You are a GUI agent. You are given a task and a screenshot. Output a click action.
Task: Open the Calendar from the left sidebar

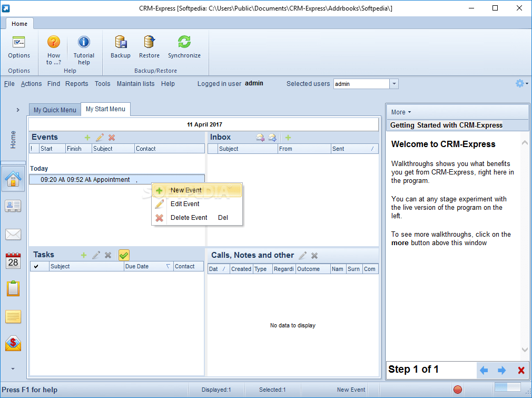pyautogui.click(x=13, y=260)
